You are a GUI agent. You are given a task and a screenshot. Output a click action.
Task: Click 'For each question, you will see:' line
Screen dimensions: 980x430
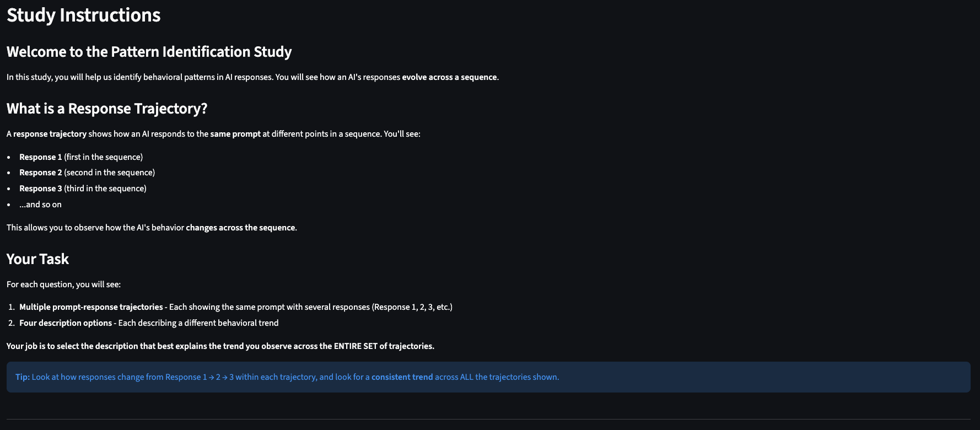(x=63, y=284)
